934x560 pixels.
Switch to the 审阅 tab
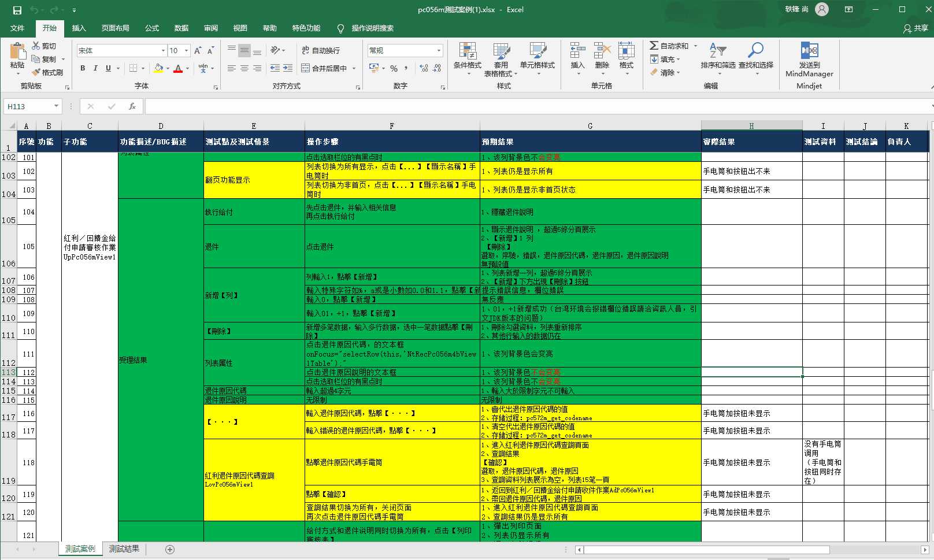(x=211, y=28)
